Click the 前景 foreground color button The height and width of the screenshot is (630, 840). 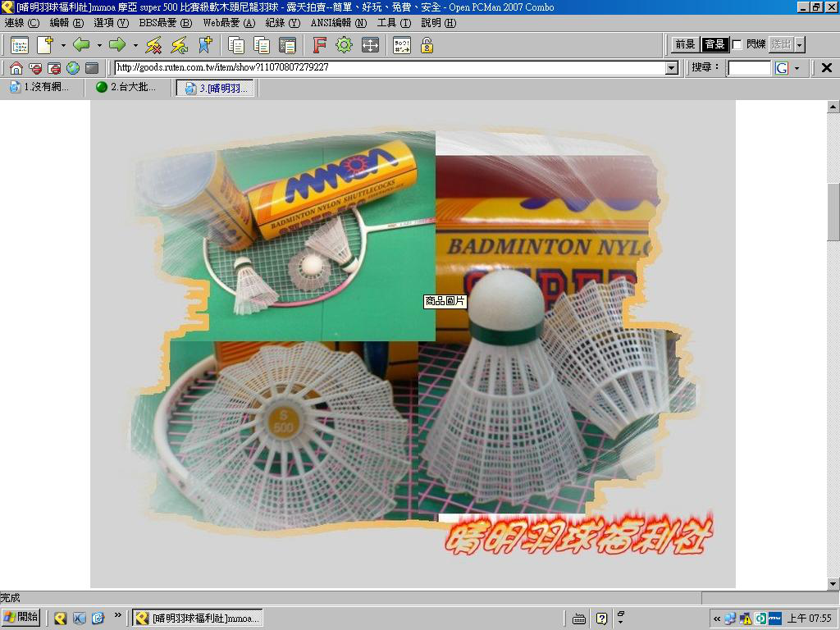tap(685, 44)
